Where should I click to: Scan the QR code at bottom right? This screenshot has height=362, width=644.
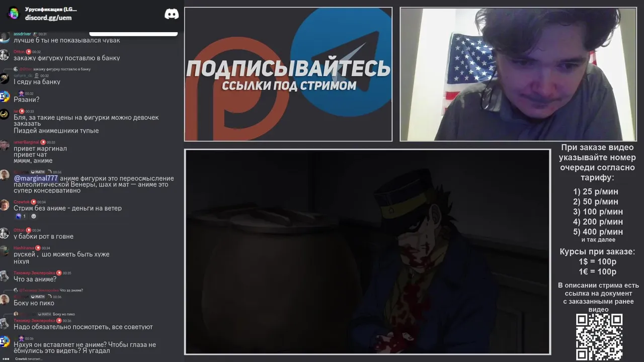point(599,337)
